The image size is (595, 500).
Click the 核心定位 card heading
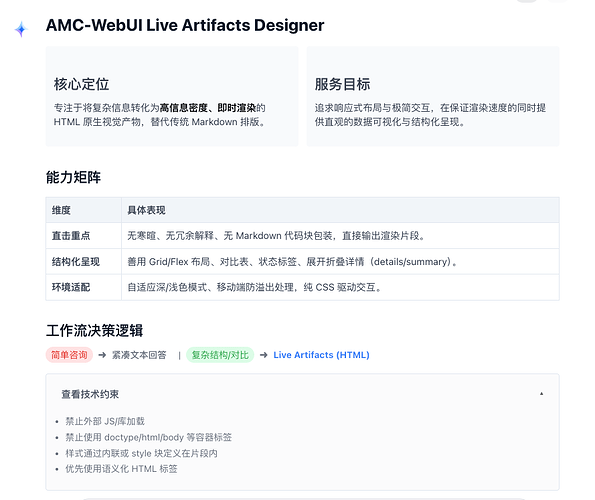(x=82, y=84)
